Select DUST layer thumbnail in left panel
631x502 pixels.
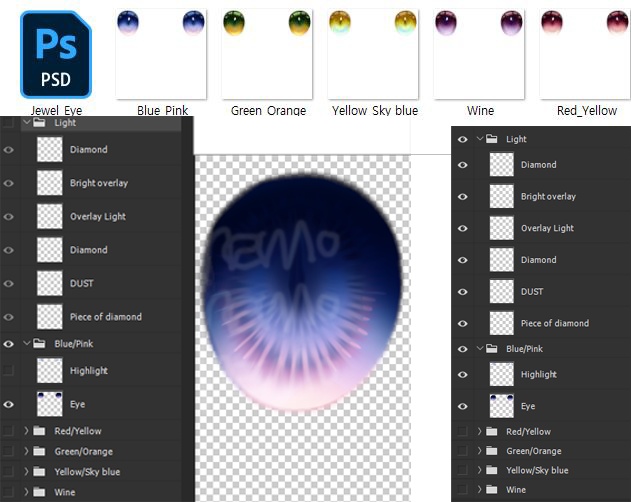[x=50, y=283]
